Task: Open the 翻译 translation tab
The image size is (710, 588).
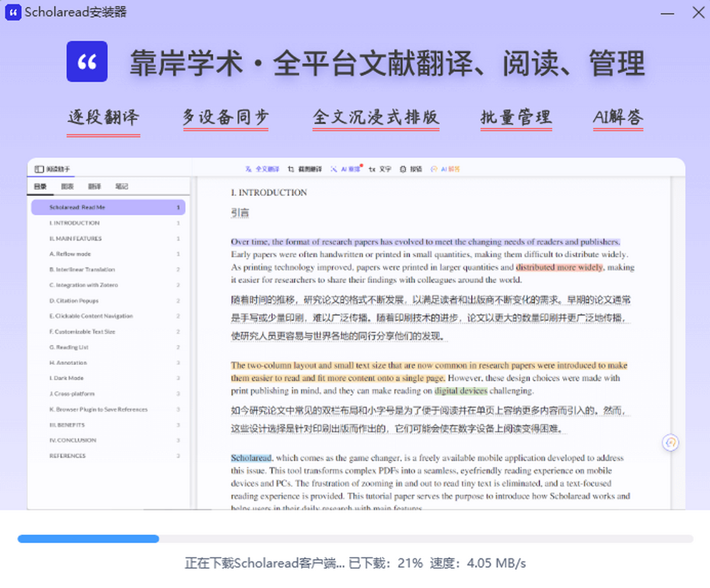Action: 95,187
